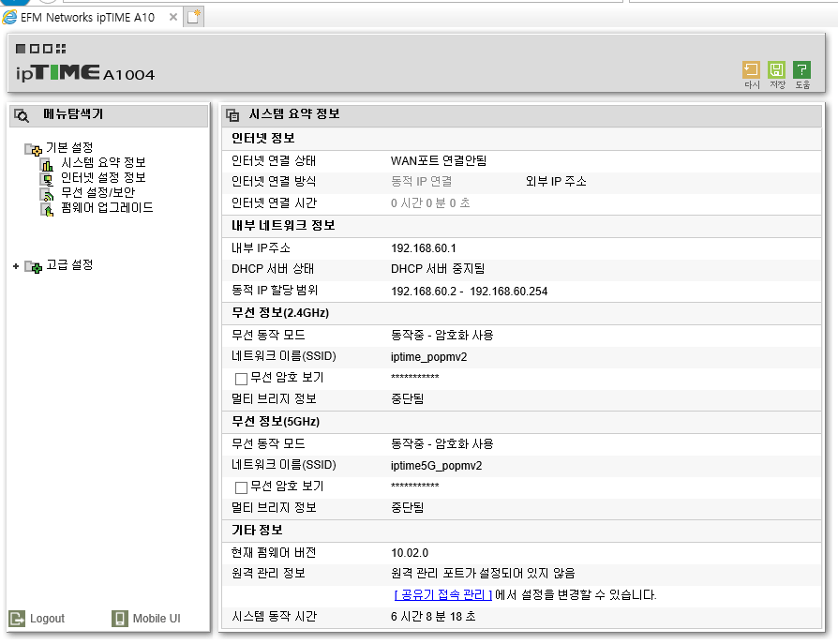This screenshot has width=838, height=644.
Task: Expand the 고급 설정 tree node
Action: (x=16, y=265)
